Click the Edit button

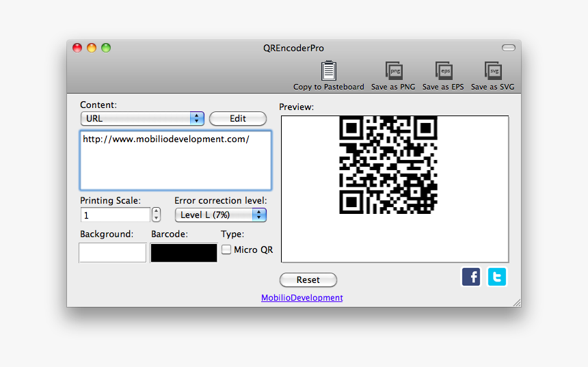tap(238, 118)
